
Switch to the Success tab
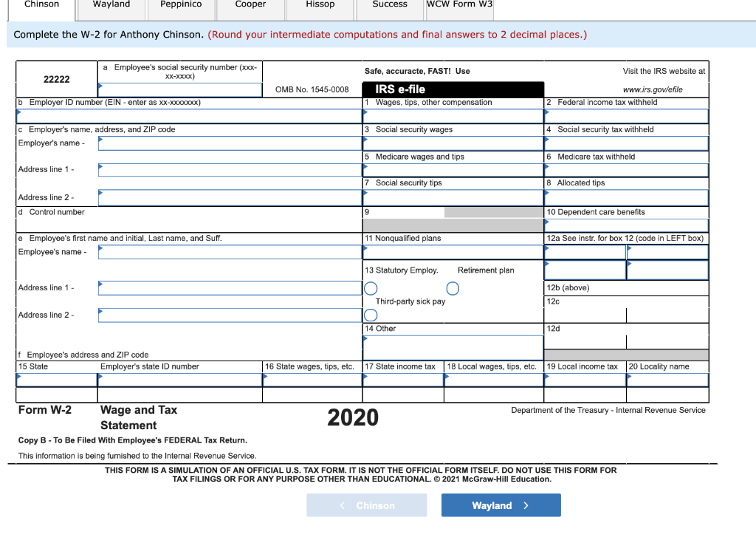[x=389, y=6]
